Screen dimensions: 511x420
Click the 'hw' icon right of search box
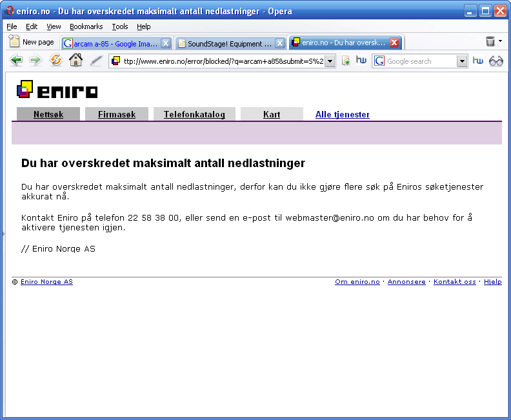tap(477, 61)
